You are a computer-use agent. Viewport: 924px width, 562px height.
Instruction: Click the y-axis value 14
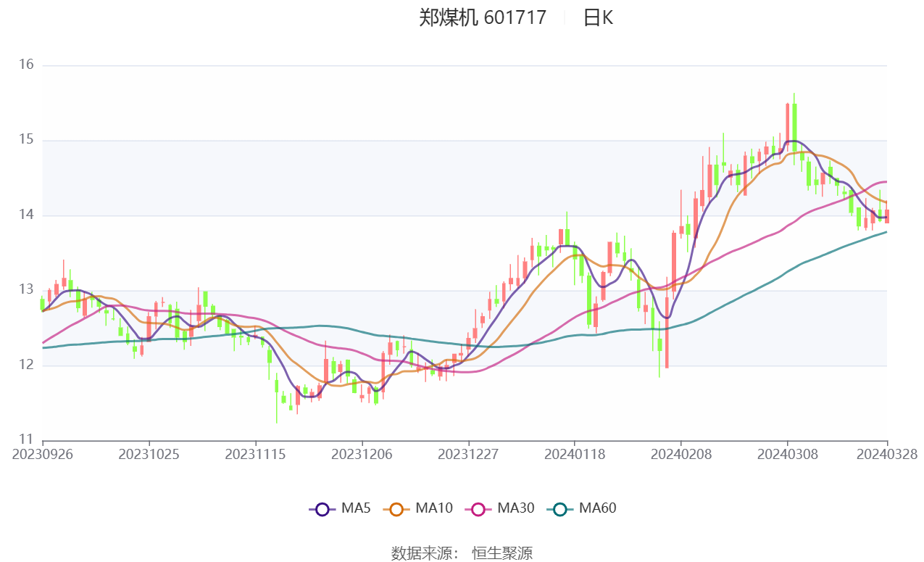click(26, 215)
